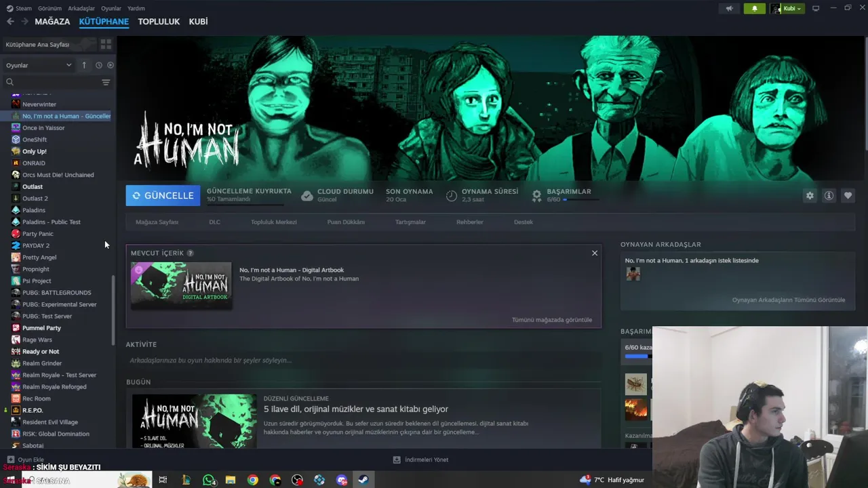Switch to KÜTÜPHANE tab
868x488 pixels.
click(x=104, y=22)
